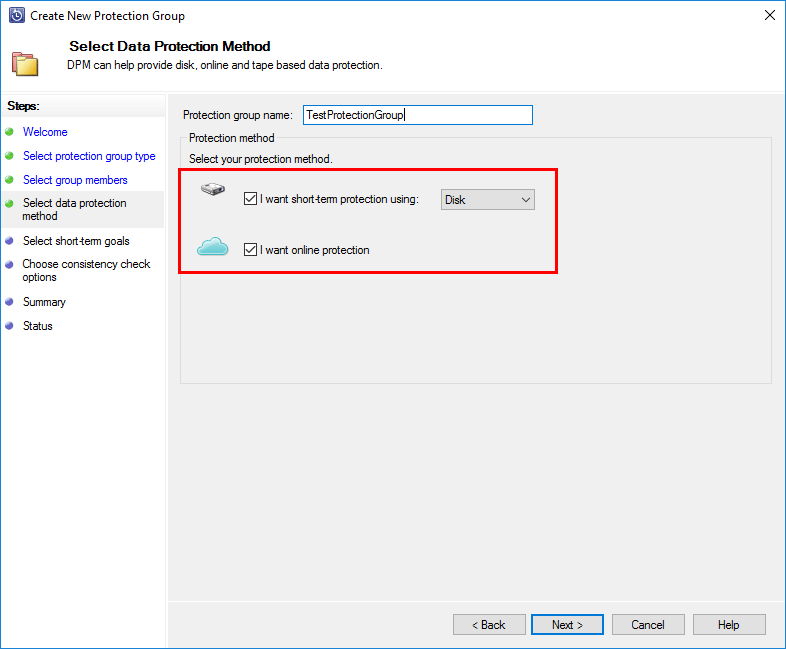Click the Steps header in the sidebar
The height and width of the screenshot is (649, 786).
point(23,106)
